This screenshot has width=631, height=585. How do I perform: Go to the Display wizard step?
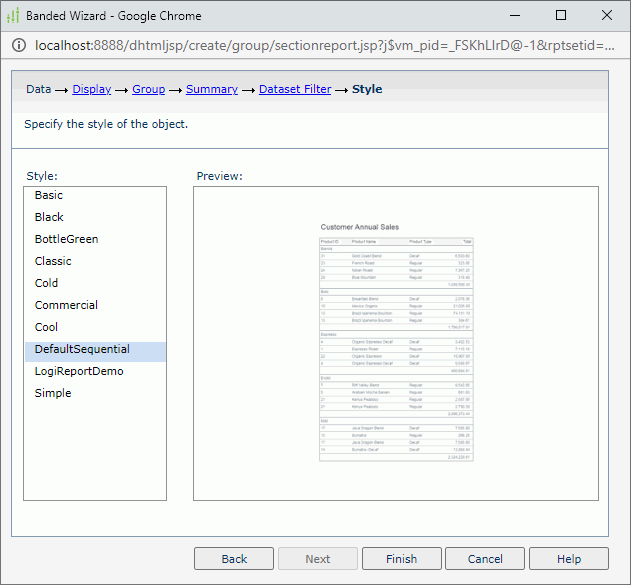pos(91,89)
